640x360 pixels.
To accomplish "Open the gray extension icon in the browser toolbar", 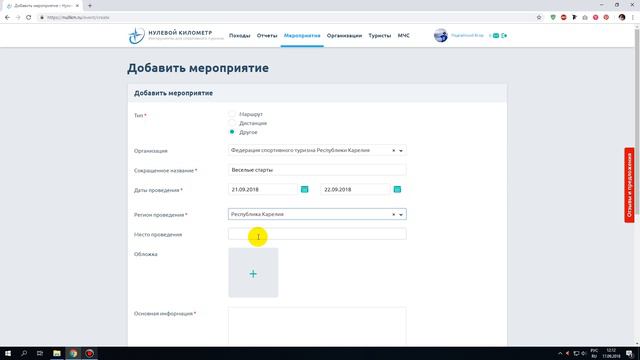I will (585, 18).
